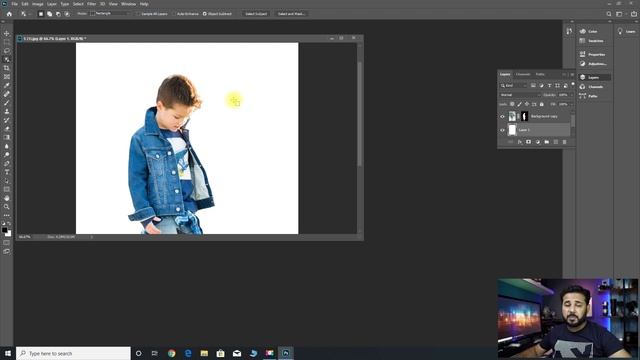Select the Object Selection tool in toolbox
Viewport: 640px width, 360px height.
point(7,59)
